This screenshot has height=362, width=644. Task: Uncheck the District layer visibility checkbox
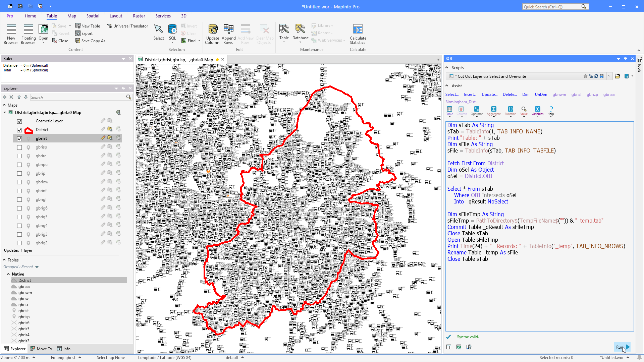coord(19,130)
